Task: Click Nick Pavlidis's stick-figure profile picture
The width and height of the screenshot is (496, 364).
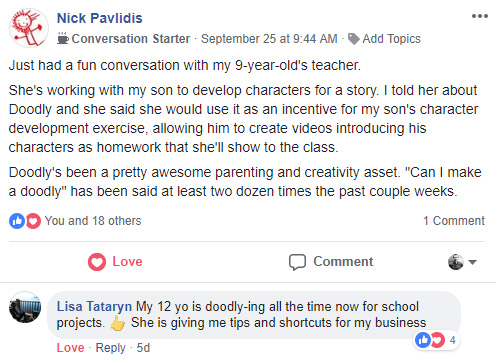Action: [x=29, y=28]
